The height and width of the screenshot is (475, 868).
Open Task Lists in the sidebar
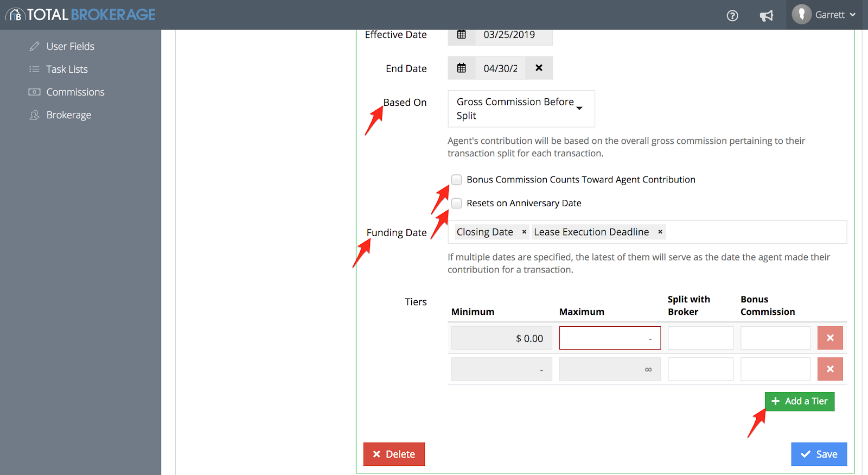point(67,69)
